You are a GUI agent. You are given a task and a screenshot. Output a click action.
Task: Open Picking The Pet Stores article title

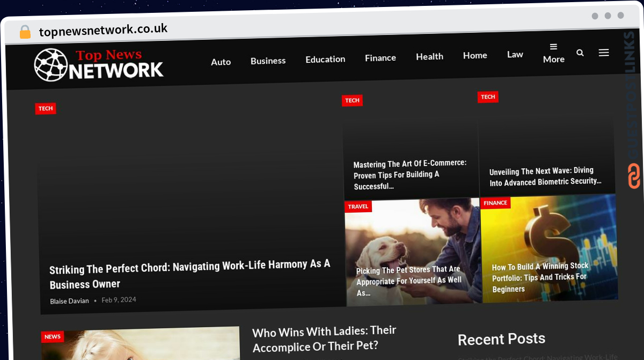click(409, 281)
